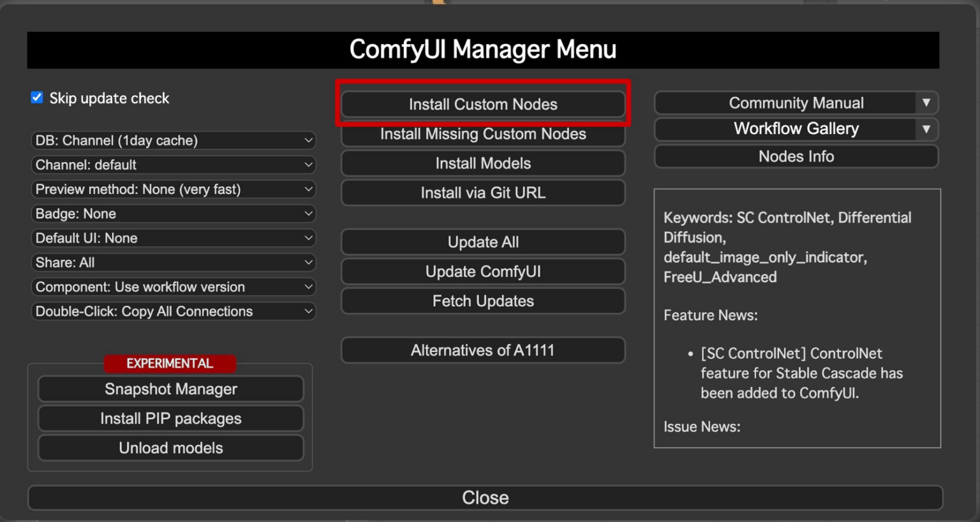Open the DB Channel cache dropdown
This screenshot has width=980, height=522.
coord(174,140)
